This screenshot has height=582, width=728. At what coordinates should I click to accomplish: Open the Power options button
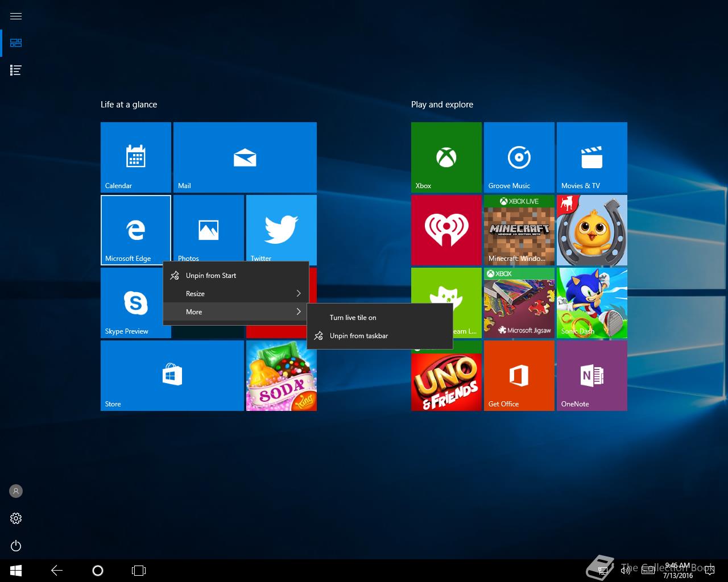point(16,546)
